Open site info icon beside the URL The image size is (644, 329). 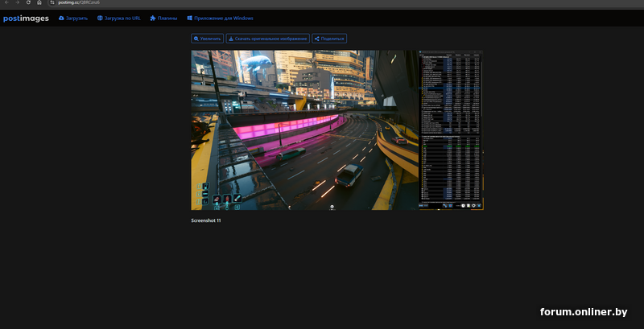pyautogui.click(x=52, y=3)
